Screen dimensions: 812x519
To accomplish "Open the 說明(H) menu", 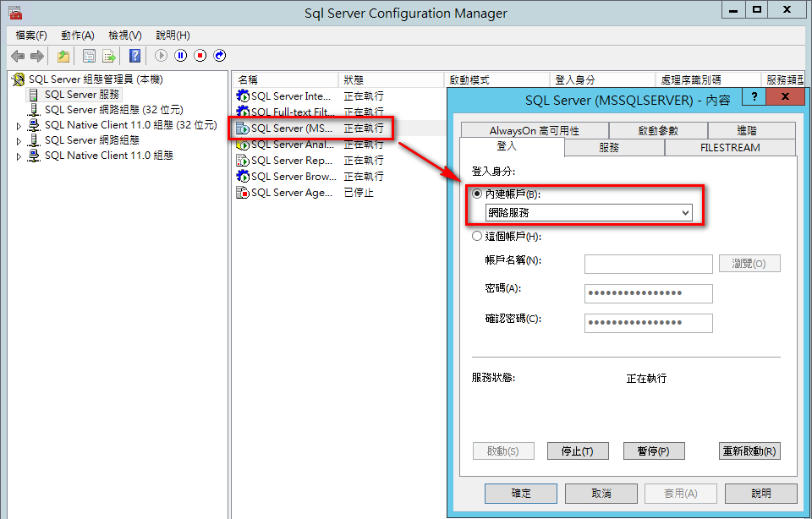I will click(173, 36).
